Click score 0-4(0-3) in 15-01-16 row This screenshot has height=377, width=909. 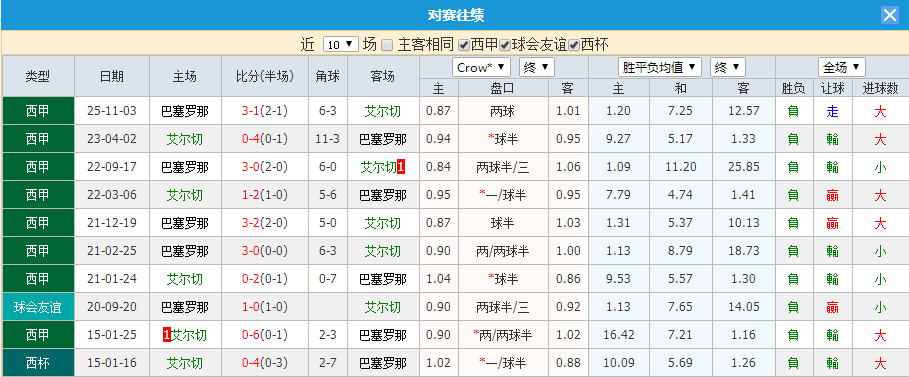265,363
